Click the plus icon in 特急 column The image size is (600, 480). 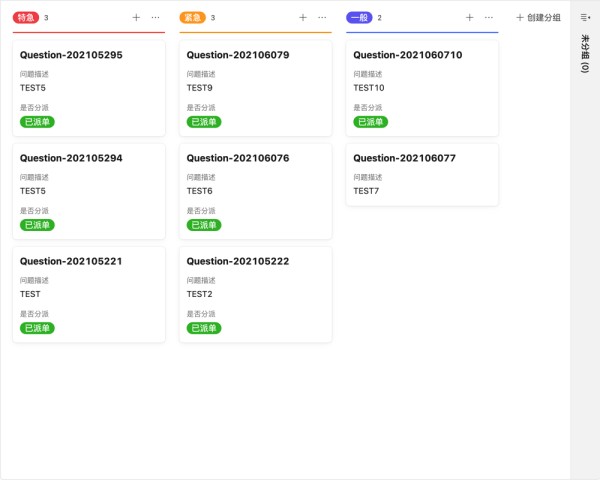click(x=136, y=17)
